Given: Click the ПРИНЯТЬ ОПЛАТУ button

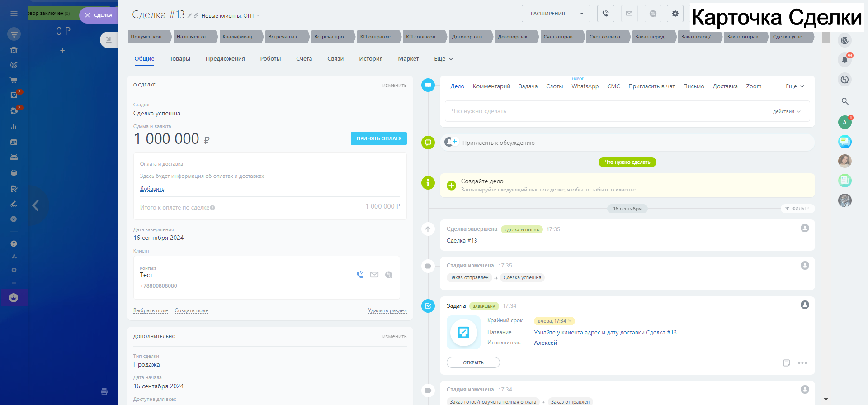Looking at the screenshot, I should (x=378, y=138).
